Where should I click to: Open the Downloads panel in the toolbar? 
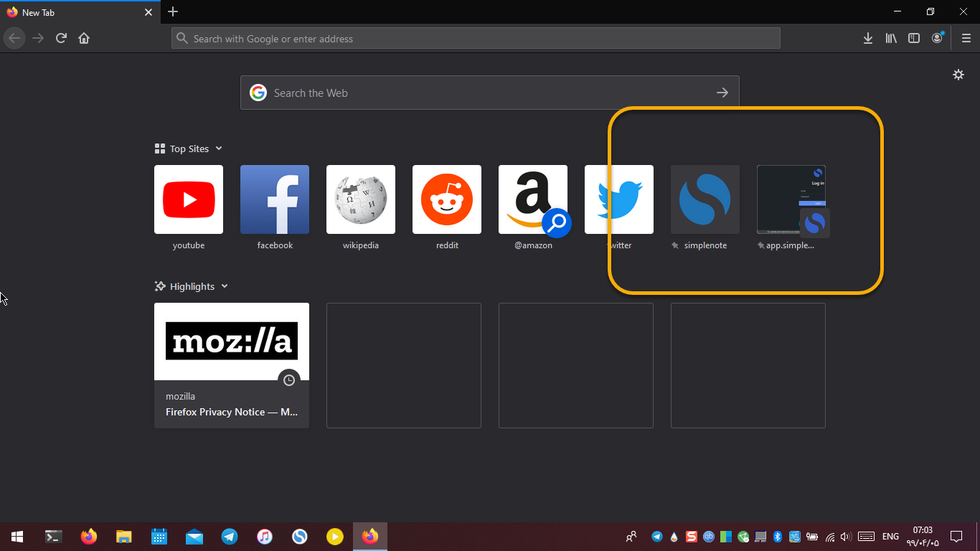coord(868,38)
